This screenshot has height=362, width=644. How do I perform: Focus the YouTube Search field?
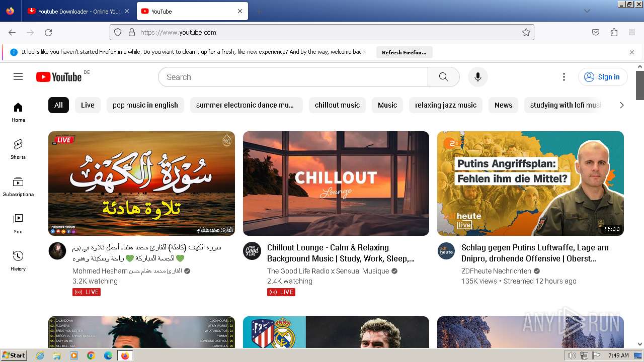pos(293,77)
